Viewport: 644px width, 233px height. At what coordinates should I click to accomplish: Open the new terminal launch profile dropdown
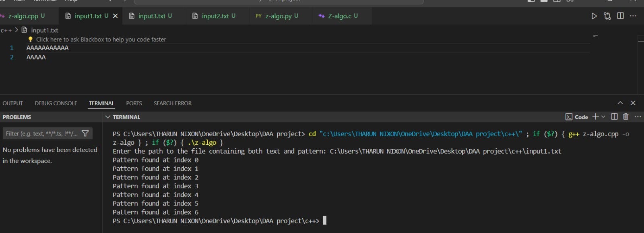pos(603,116)
